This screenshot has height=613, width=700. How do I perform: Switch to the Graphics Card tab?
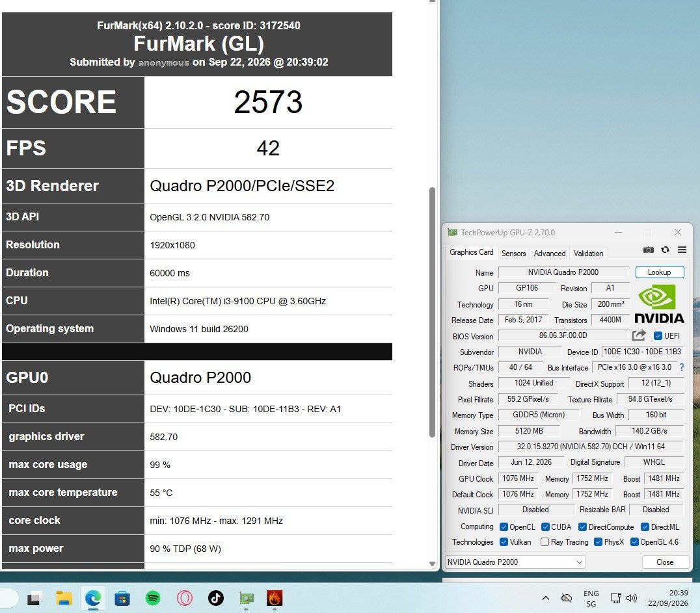pyautogui.click(x=472, y=252)
